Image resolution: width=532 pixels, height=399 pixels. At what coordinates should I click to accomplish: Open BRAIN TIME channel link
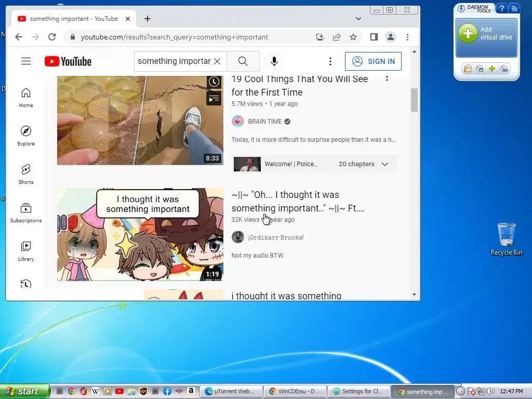[x=264, y=122]
